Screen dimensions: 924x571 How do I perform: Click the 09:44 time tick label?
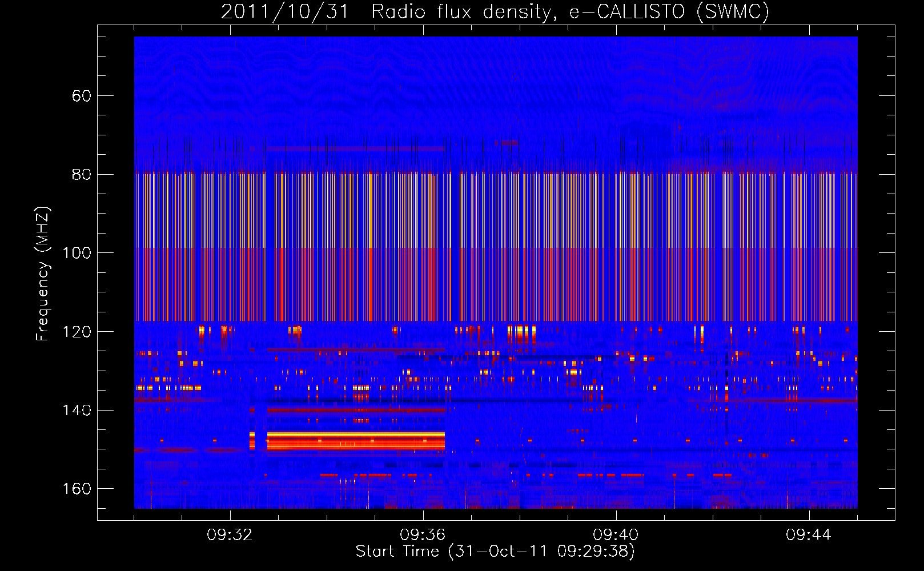(809, 535)
